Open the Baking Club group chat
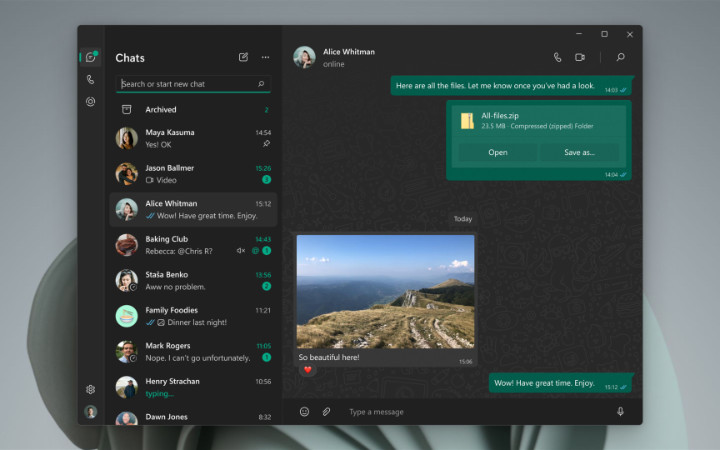The width and height of the screenshot is (720, 450). coord(193,245)
